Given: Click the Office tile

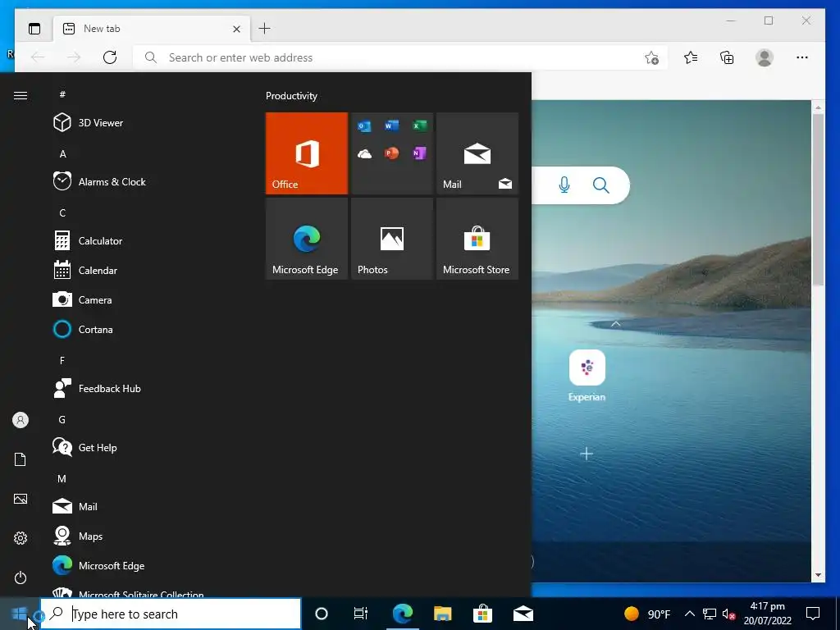Looking at the screenshot, I should (307, 153).
